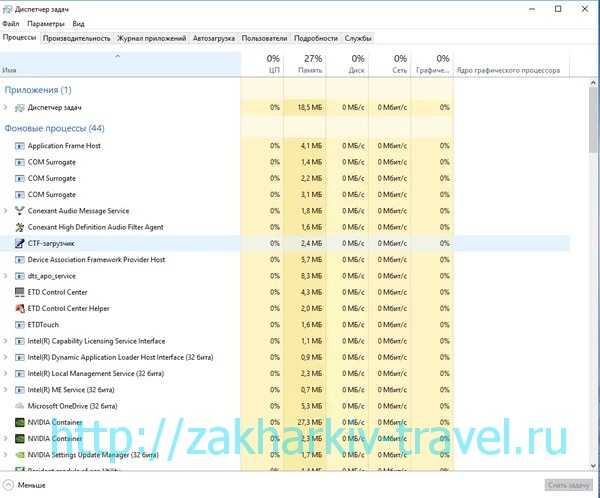
Task: Open the Автозагрузка tab
Action: pyautogui.click(x=214, y=38)
